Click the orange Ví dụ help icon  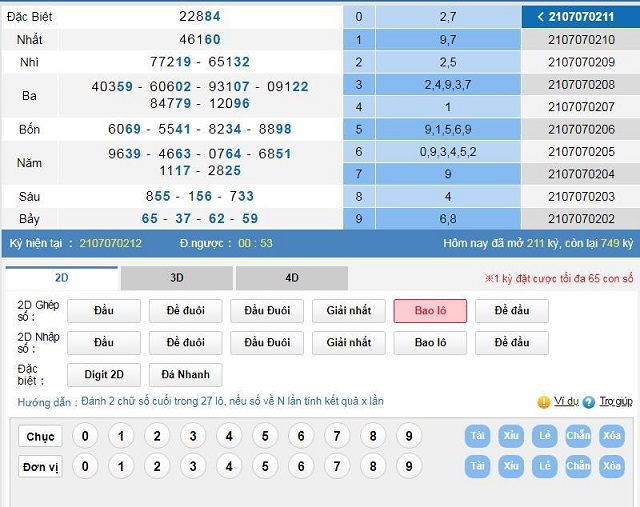click(x=544, y=402)
